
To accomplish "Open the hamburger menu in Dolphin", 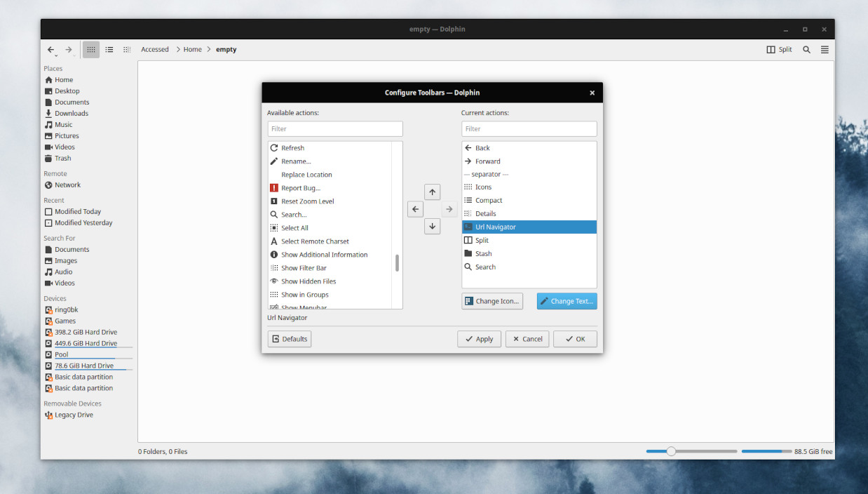I will tap(825, 50).
